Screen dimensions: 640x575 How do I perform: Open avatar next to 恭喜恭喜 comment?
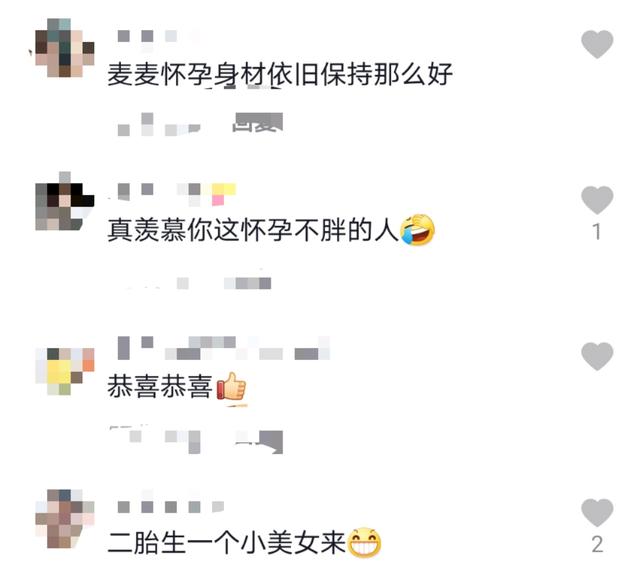tap(64, 371)
